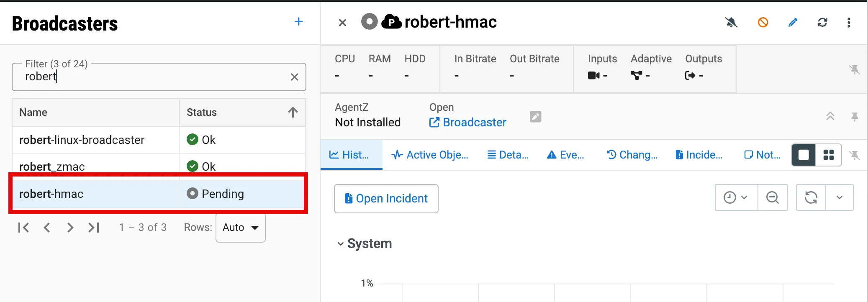868x302 pixels.
Task: Refresh robert-hmac details
Action: click(822, 22)
